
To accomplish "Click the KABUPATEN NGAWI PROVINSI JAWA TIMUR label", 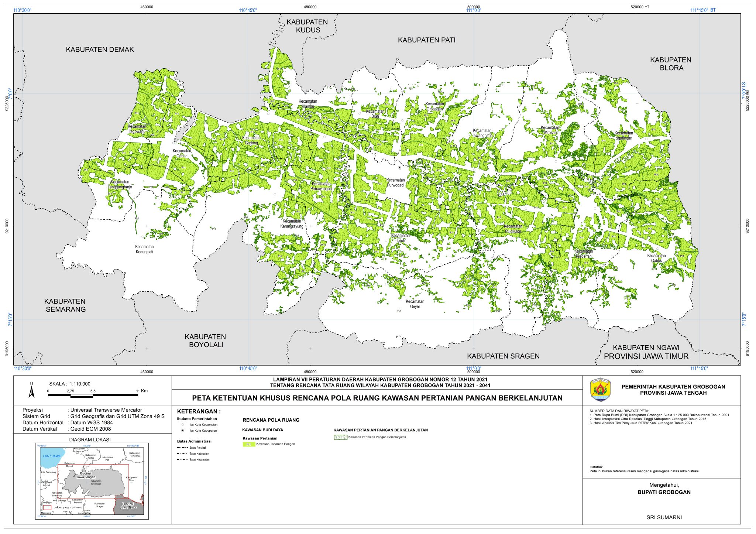I will [646, 352].
